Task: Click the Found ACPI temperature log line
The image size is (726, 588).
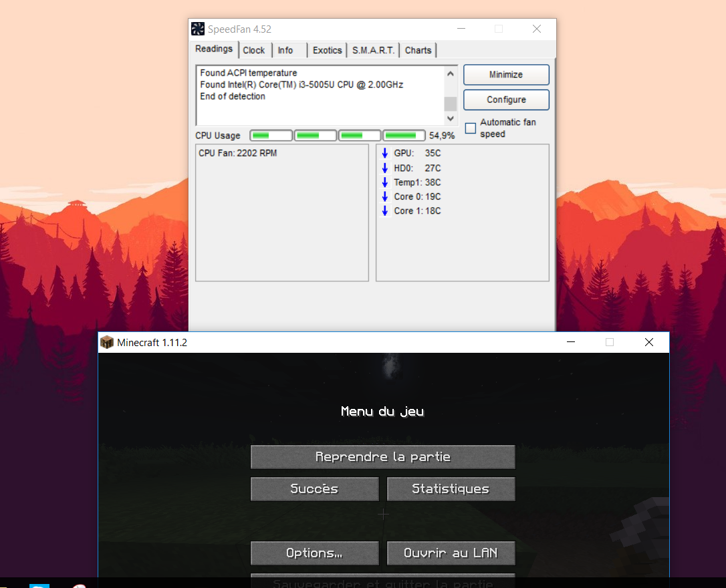Action: [249, 73]
